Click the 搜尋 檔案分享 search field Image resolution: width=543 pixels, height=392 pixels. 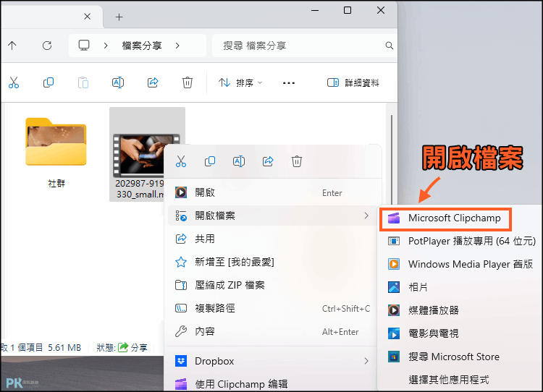(x=300, y=46)
